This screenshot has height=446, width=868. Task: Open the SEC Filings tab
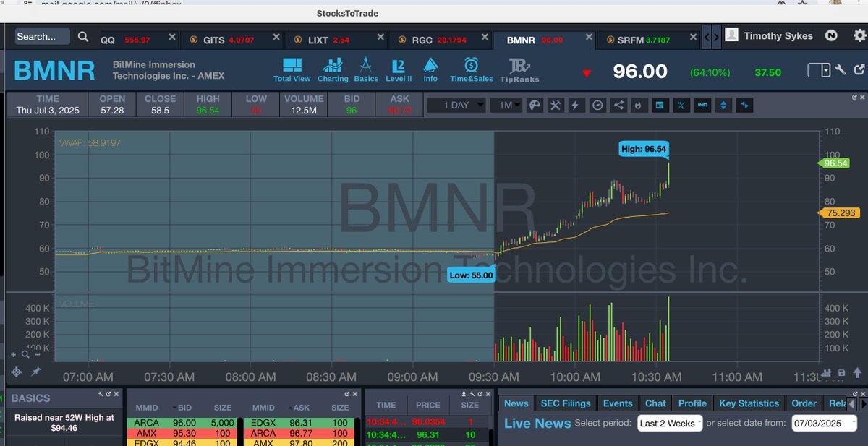point(565,403)
